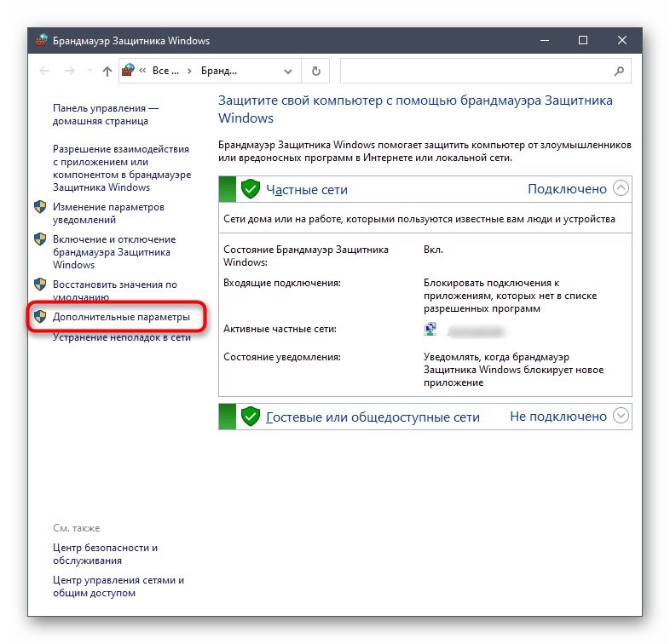
Task: Click the firewall icon in the title bar
Action: 41,40
